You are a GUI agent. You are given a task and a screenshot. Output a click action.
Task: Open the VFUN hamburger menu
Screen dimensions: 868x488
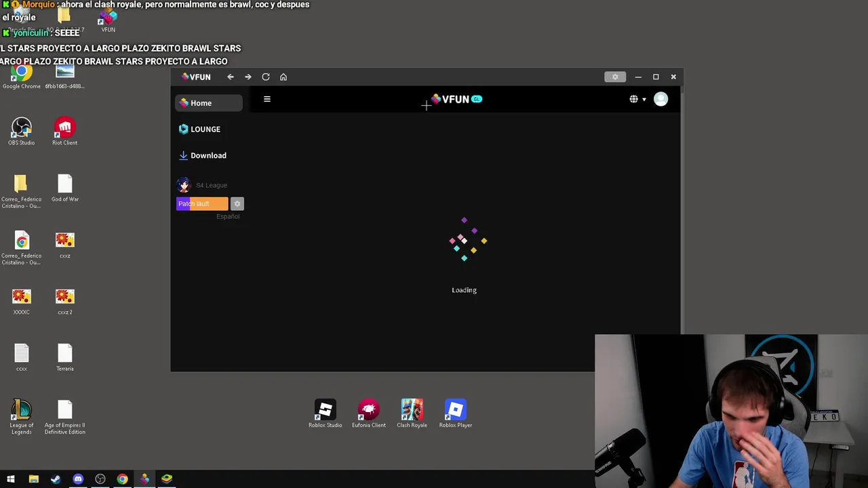pos(267,99)
